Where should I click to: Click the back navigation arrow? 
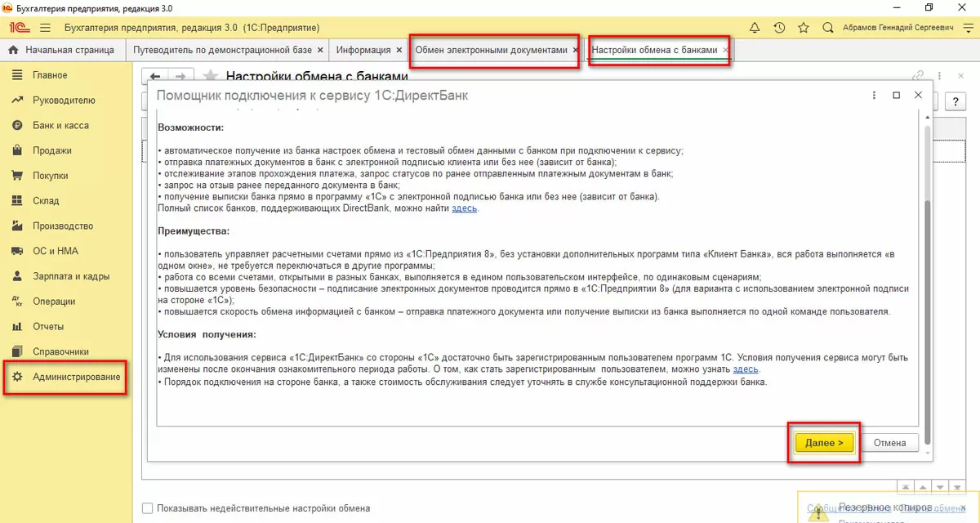click(155, 76)
